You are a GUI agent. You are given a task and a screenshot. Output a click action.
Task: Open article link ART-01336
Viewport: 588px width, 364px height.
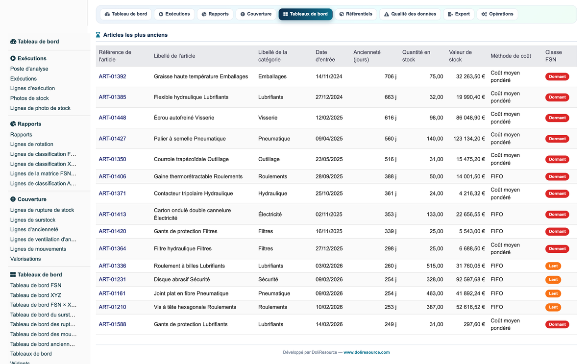(x=112, y=266)
